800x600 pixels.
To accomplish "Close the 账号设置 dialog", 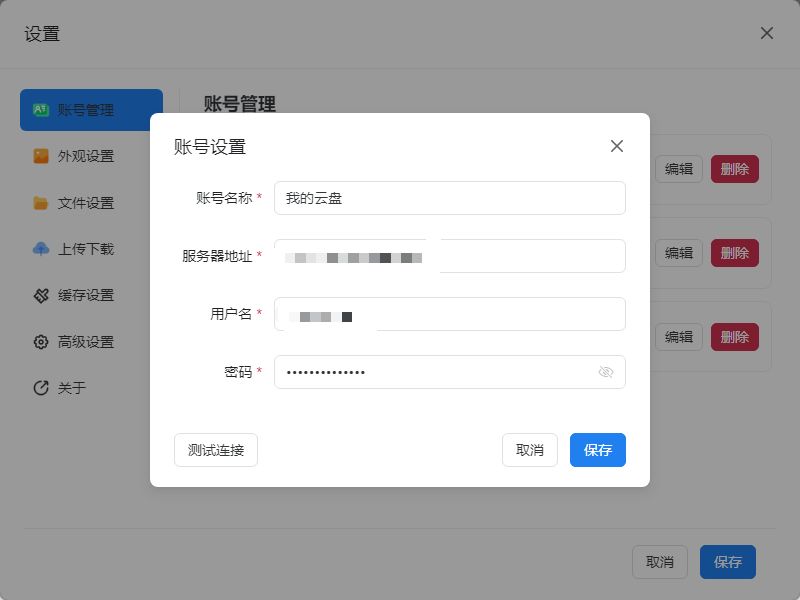I will coord(617,146).
